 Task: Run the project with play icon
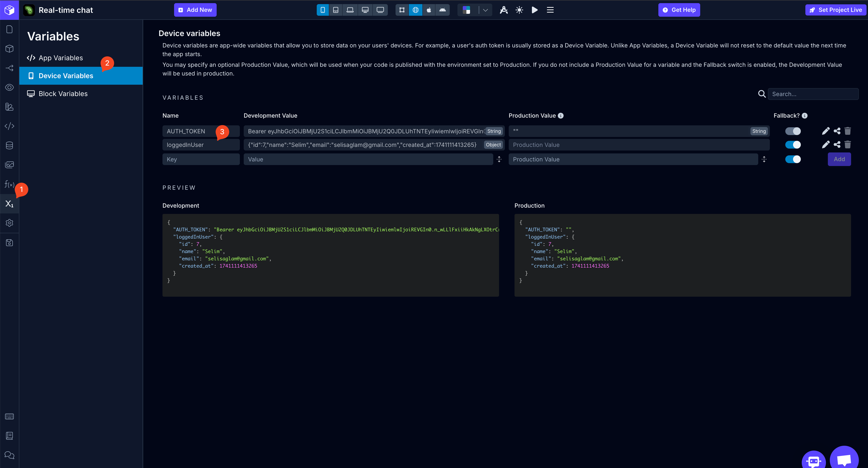535,10
